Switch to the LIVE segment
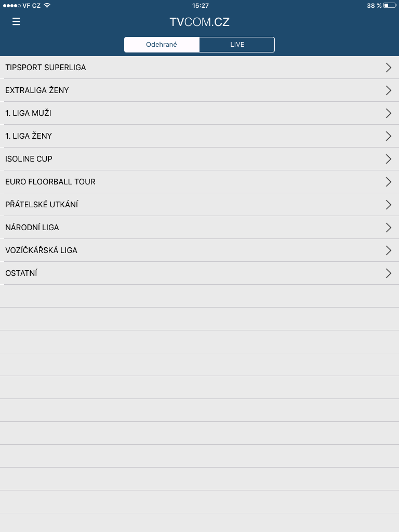 point(237,45)
